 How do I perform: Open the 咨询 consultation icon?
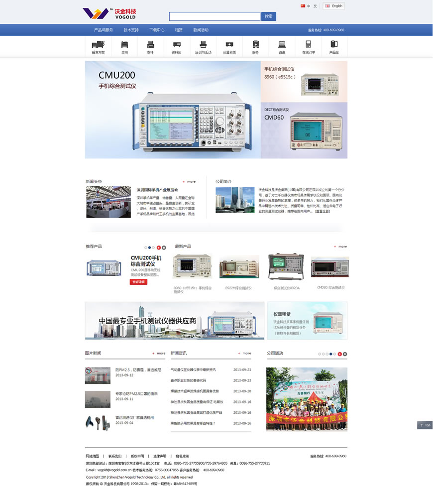(282, 47)
